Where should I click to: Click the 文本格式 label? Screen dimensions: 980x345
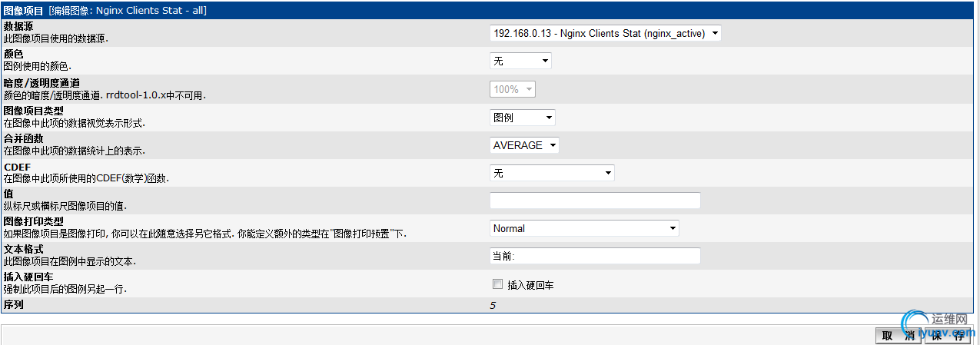[x=23, y=250]
